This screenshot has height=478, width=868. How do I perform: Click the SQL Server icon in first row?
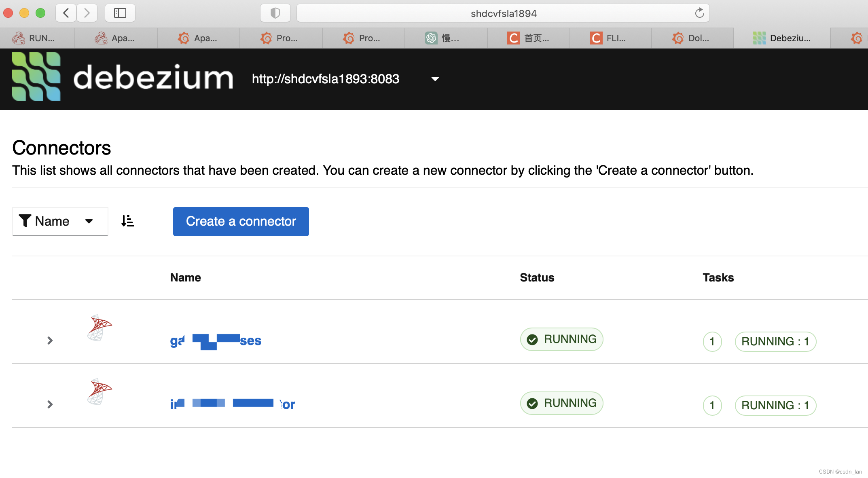click(x=100, y=328)
